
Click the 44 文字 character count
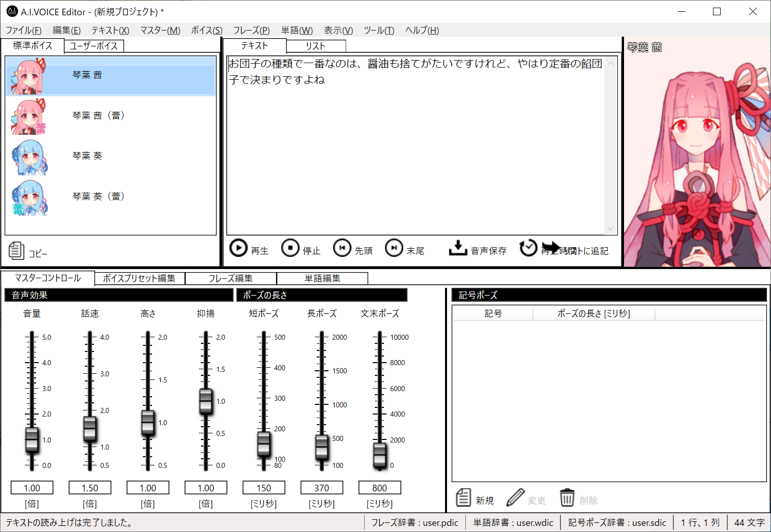click(x=749, y=522)
